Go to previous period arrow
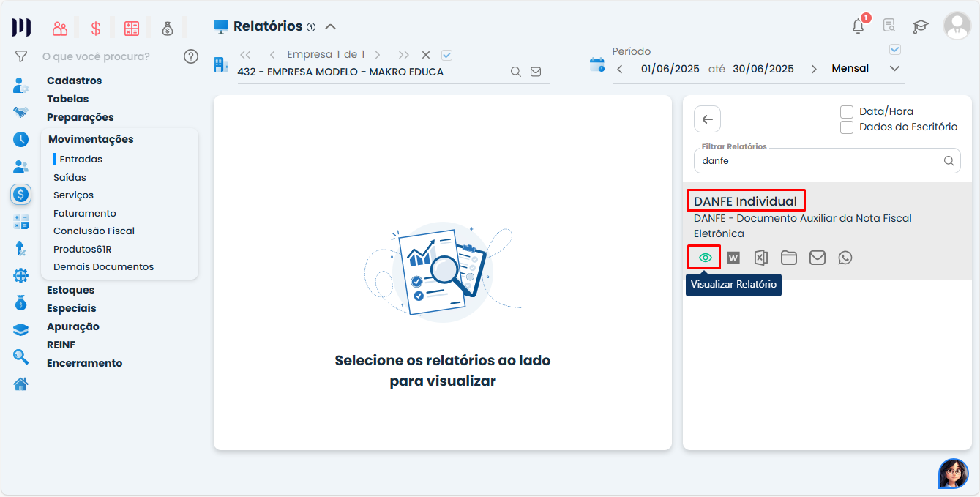This screenshot has height=497, width=980. click(620, 69)
